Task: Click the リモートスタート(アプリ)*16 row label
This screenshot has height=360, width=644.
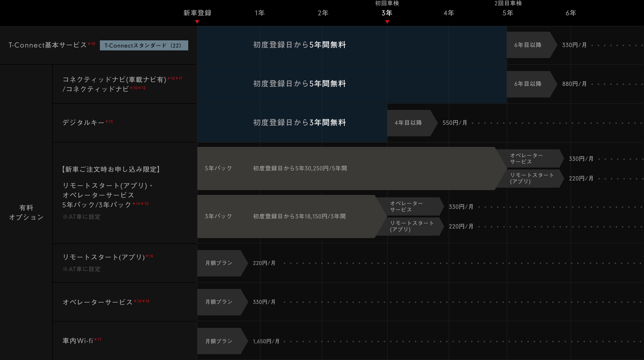Action: point(108,257)
